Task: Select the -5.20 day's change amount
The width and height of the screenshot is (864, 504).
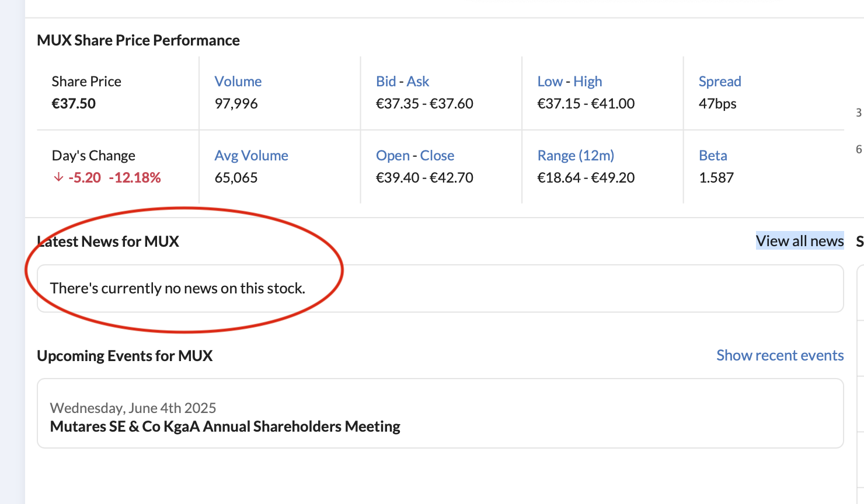Action: coord(85,178)
